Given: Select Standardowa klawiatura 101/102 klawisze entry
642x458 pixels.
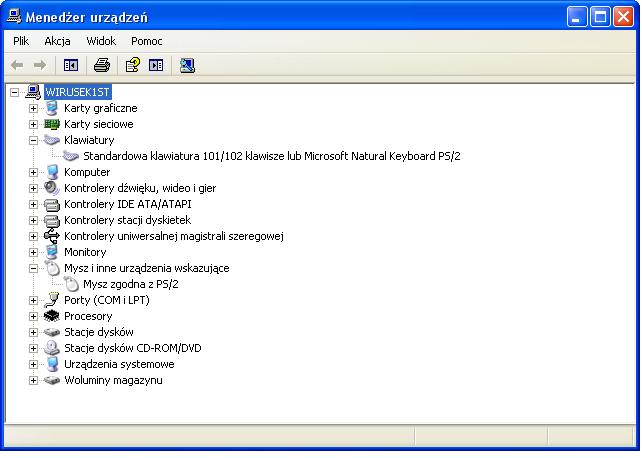Looking at the screenshot, I should (x=272, y=156).
